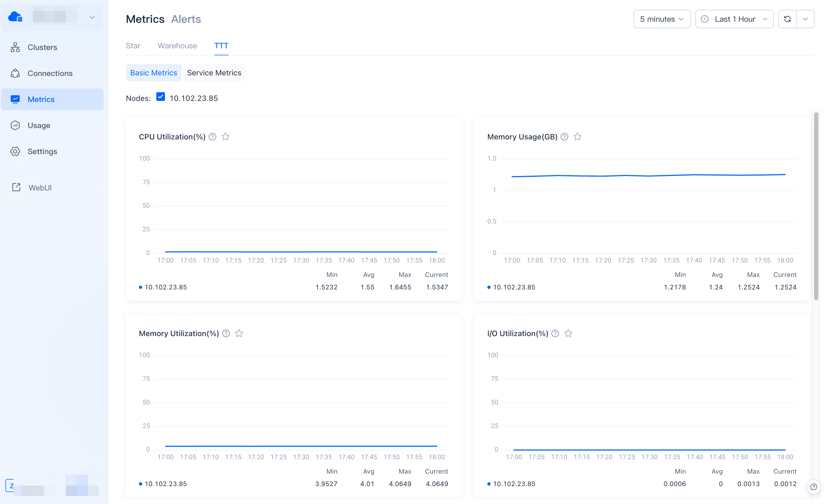Open CPU Utilization help tooltip
Viewport: 826px width, 504px height.
tap(212, 137)
